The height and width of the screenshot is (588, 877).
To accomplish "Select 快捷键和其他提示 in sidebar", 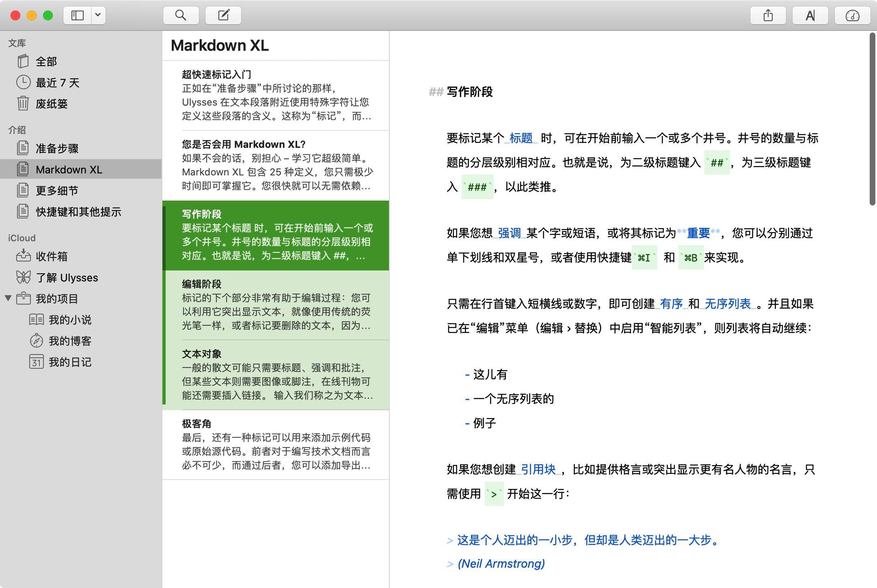I will pos(78,212).
